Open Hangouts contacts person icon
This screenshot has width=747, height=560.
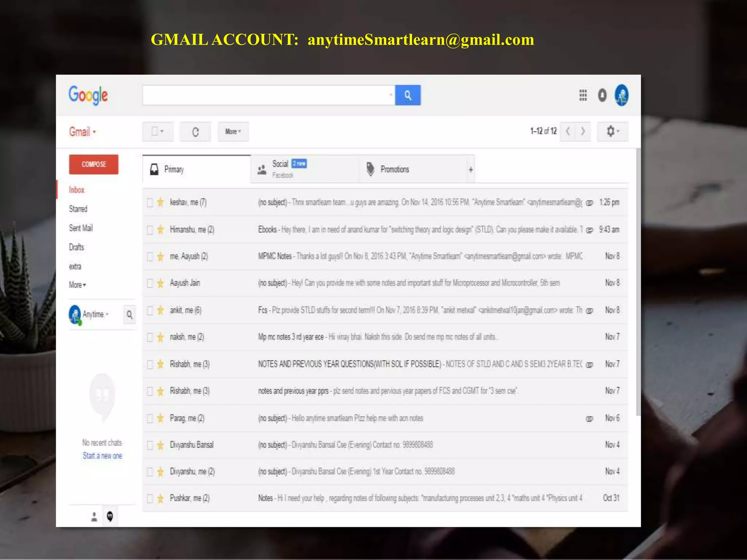click(94, 517)
